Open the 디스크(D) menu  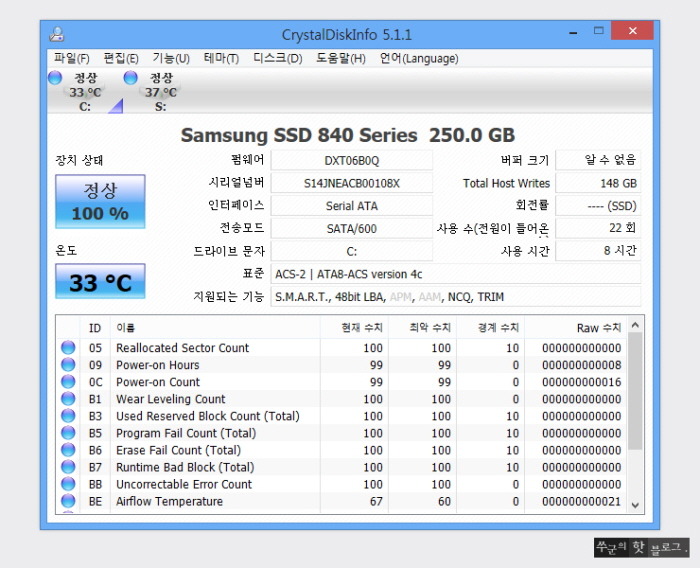[278, 58]
